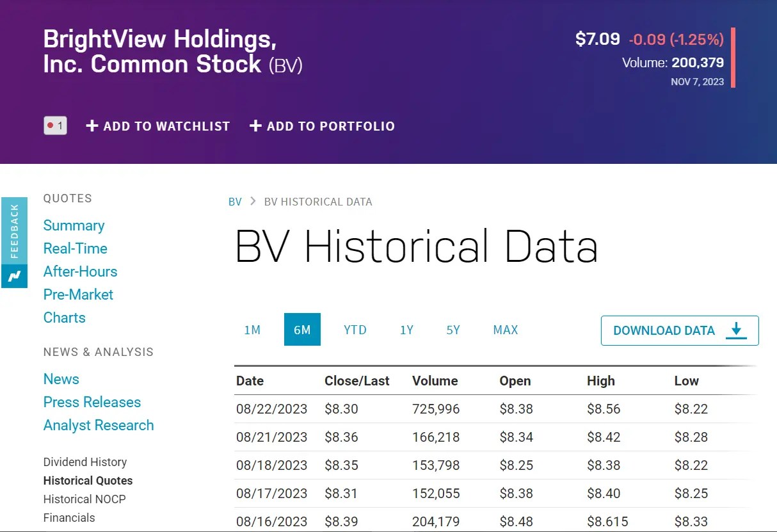Click the Nasdaq logo icon under FEEDBACK
The image size is (777, 532).
14,277
